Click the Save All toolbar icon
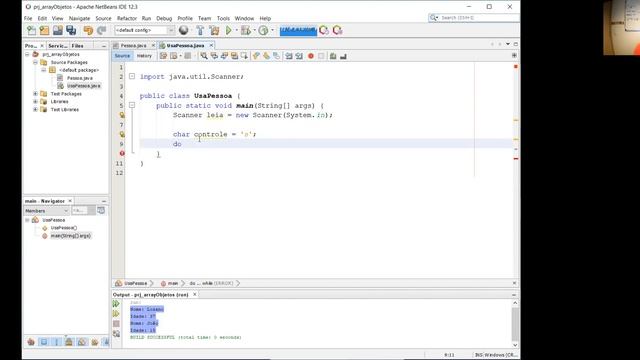 (71, 30)
